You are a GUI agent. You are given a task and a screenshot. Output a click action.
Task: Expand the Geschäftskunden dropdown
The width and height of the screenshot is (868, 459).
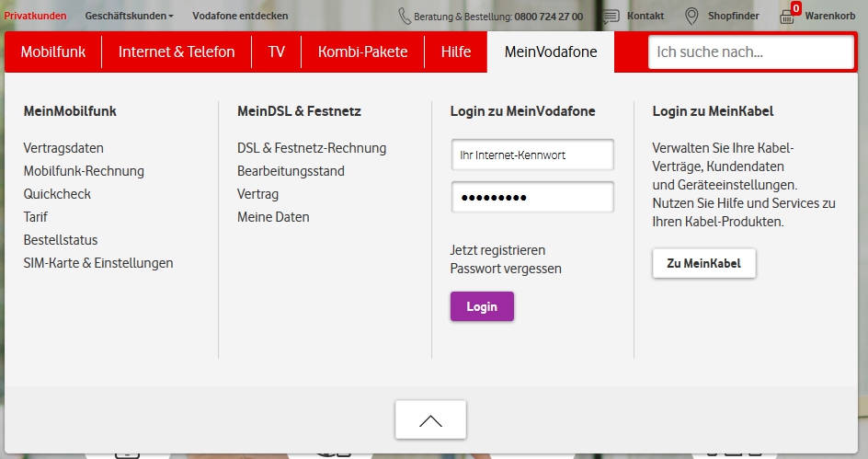click(x=129, y=16)
